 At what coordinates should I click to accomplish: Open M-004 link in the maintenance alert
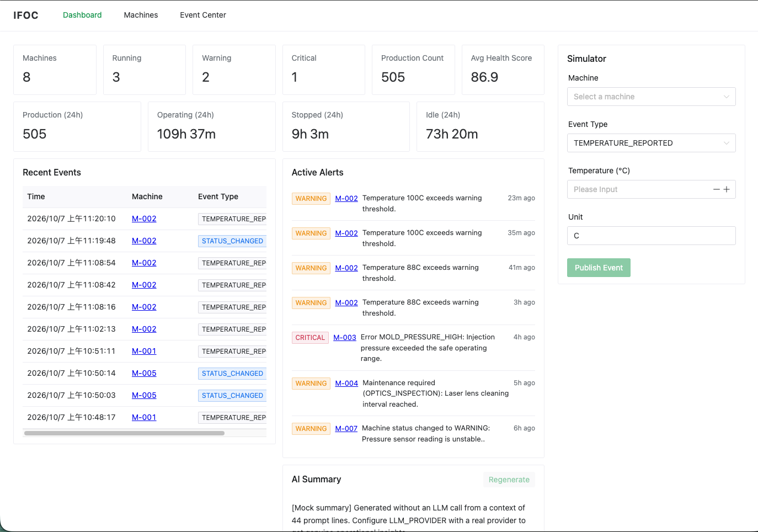[x=346, y=383]
